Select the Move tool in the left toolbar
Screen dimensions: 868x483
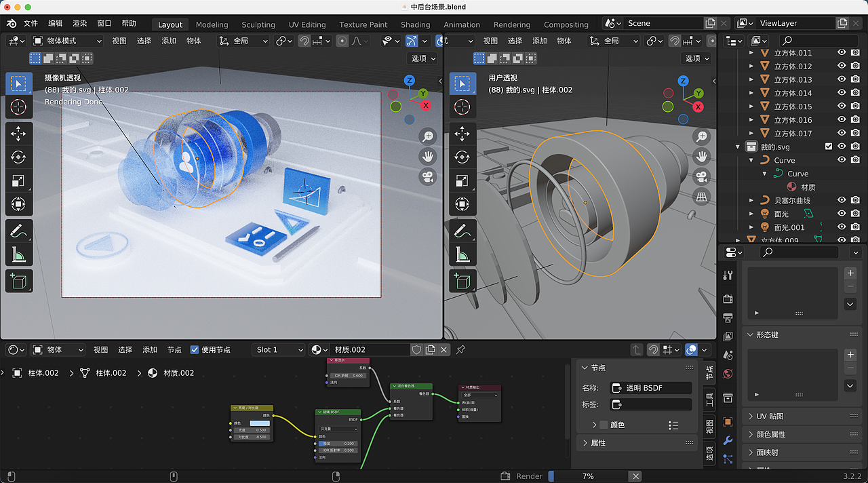18,134
